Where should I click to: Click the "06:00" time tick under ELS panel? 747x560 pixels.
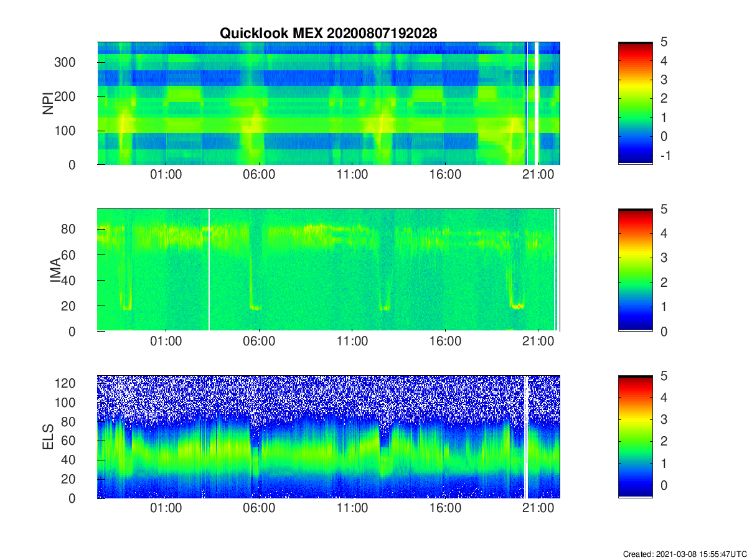[259, 508]
